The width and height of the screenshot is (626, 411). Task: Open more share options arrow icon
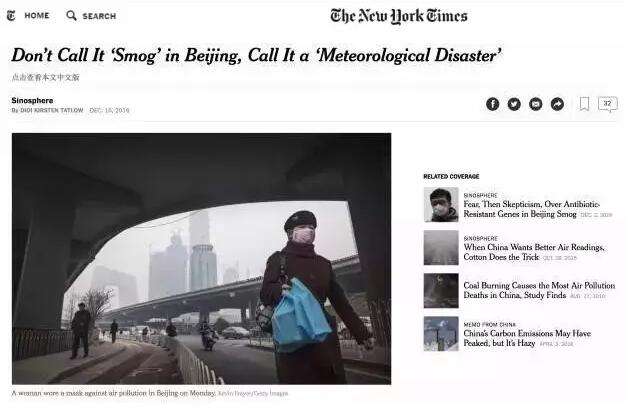[x=557, y=104]
